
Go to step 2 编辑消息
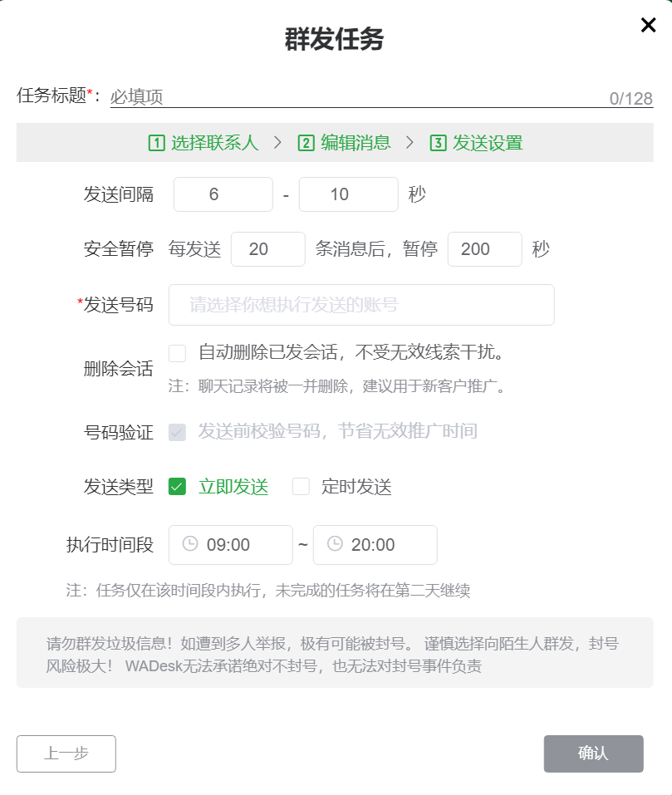[344, 143]
